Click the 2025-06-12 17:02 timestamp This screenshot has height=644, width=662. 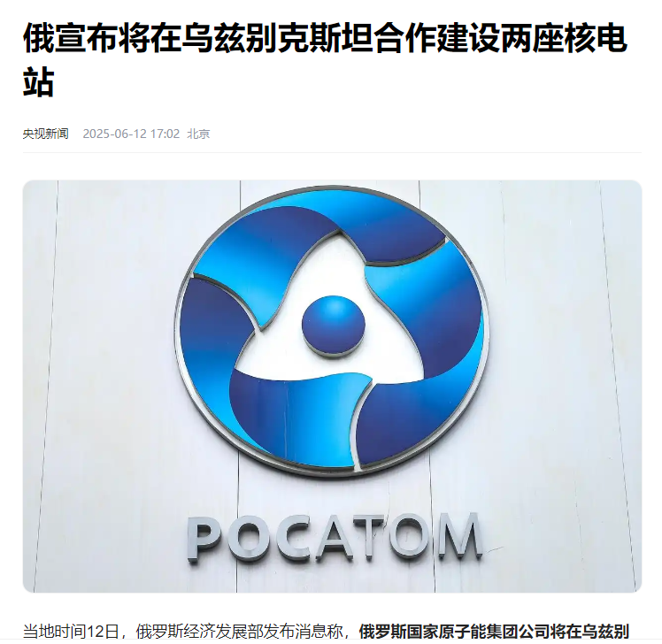pos(131,134)
